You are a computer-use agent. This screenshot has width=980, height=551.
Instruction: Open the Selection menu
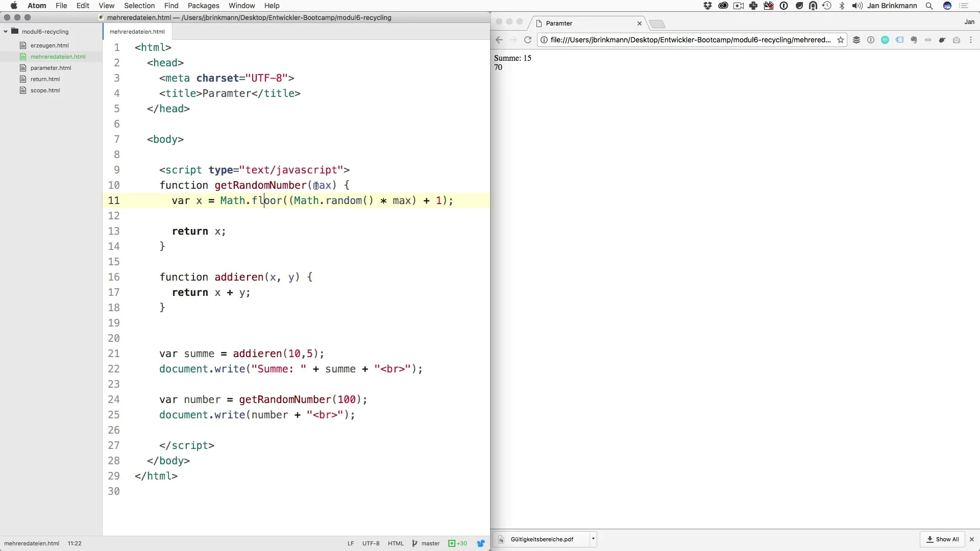[x=139, y=6]
